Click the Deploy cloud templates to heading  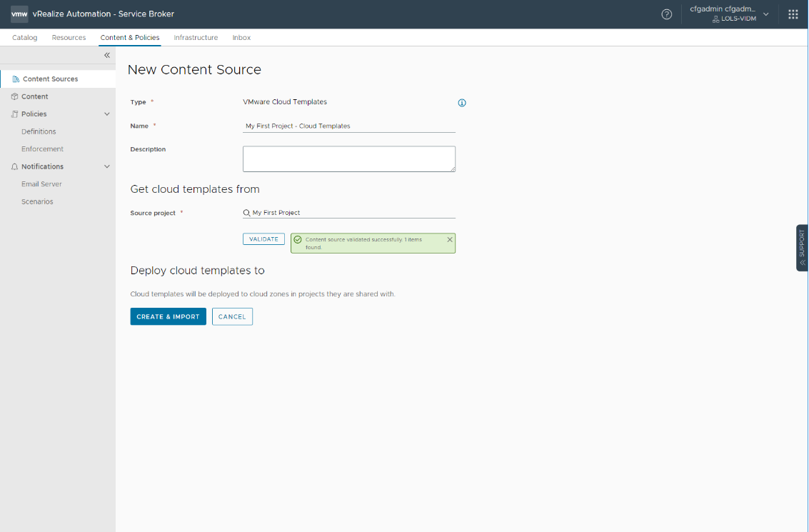198,271
